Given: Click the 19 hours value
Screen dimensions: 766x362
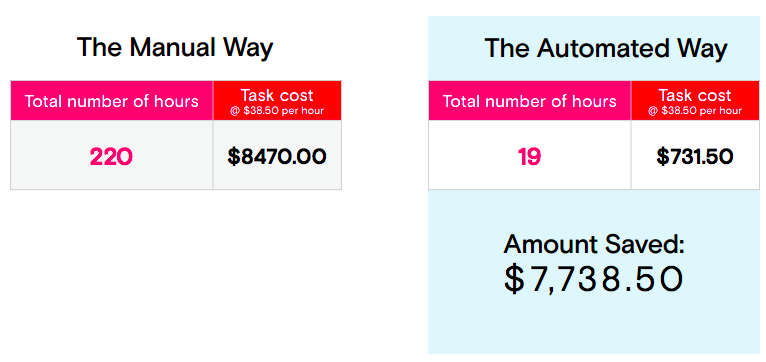Looking at the screenshot, I should (529, 157).
